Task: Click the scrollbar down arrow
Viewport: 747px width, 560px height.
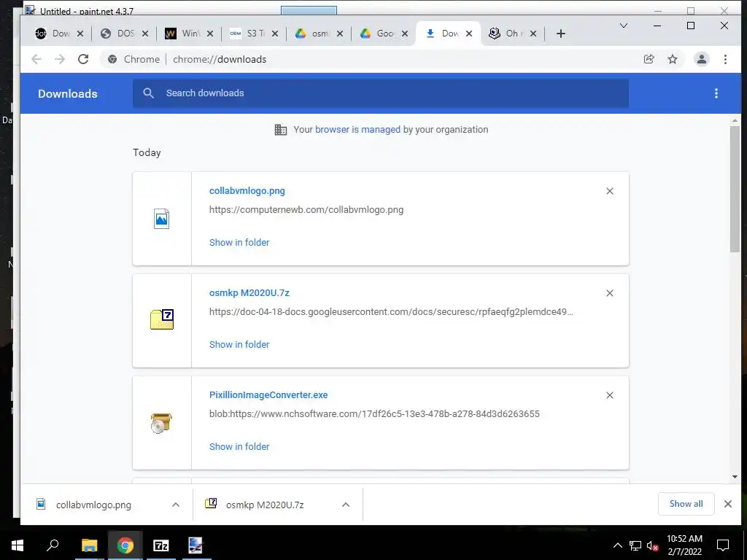Action: [735, 477]
